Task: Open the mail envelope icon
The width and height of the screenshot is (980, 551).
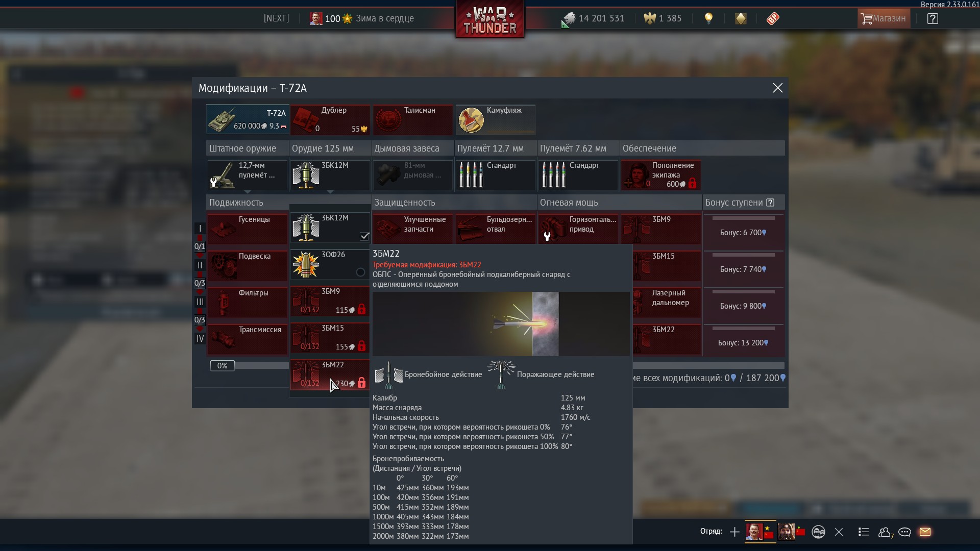Action: 925,532
